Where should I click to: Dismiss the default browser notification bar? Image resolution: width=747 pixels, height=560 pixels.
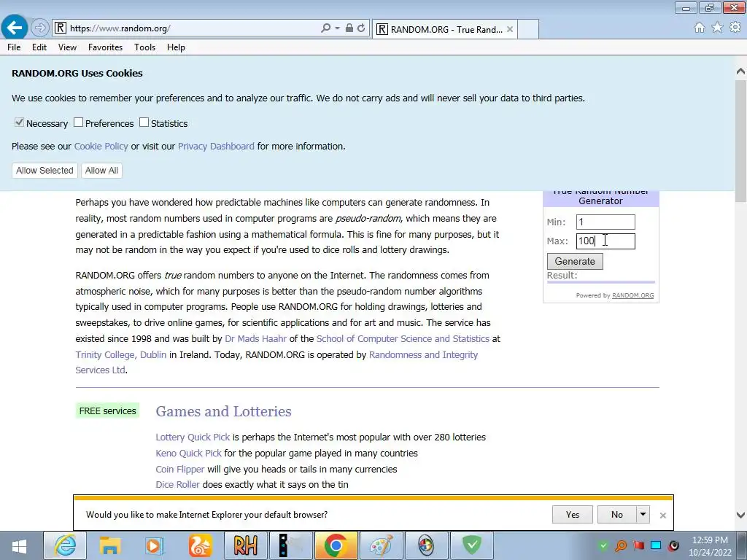pyautogui.click(x=662, y=516)
